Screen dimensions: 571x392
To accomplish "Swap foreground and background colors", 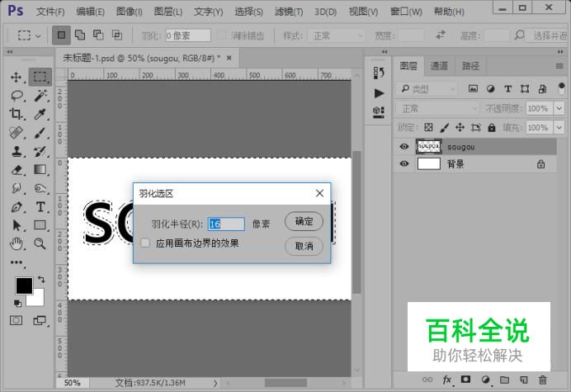I will point(41,280).
